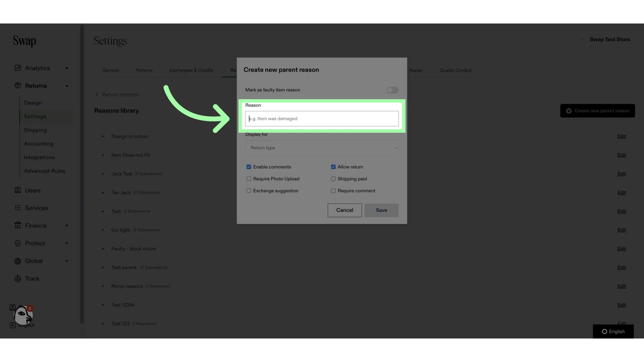The image size is (644, 362).
Task: Check the Shipping paid box
Action: coord(333,179)
